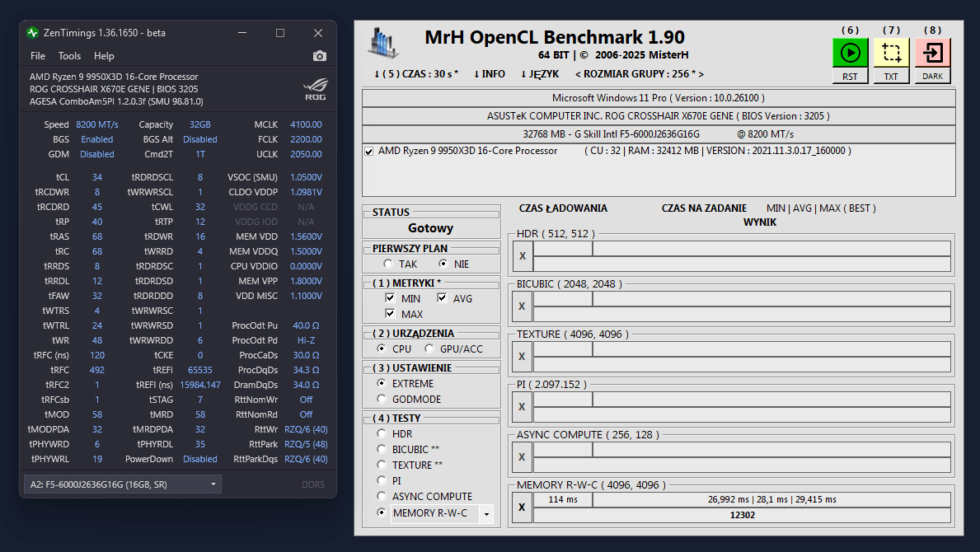The width and height of the screenshot is (980, 552).
Task: Open the File menu in ZenTimings
Action: 38,55
